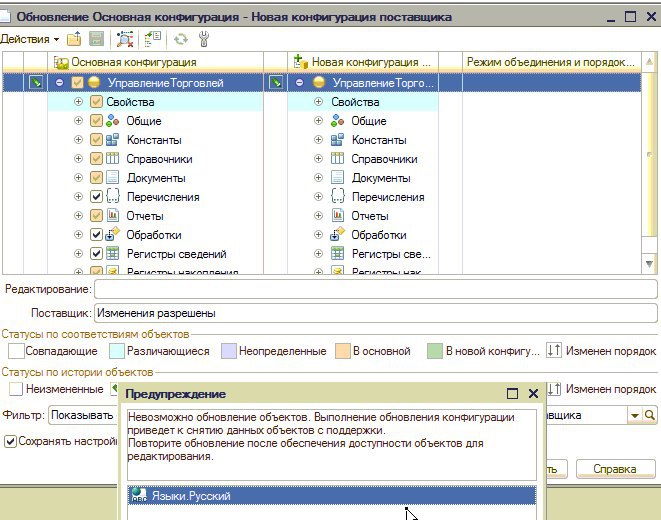Expand Документы in main configuration
This screenshot has width=661, height=520.
pos(78,177)
